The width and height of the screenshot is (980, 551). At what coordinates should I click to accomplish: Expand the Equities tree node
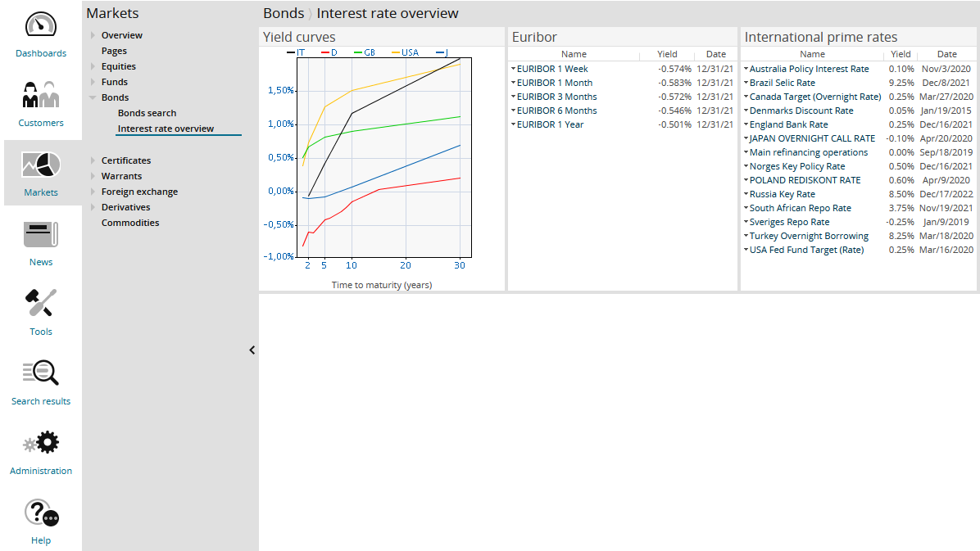(x=93, y=66)
